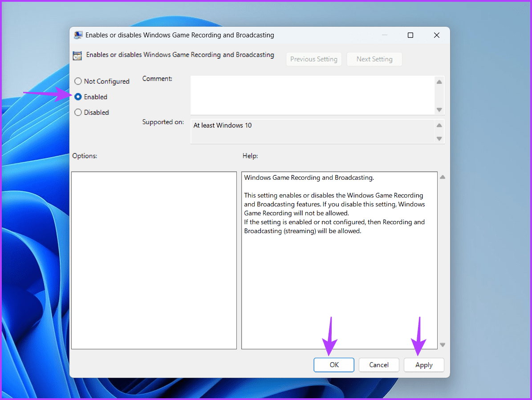
Task: Click the Apply button
Action: 424,365
